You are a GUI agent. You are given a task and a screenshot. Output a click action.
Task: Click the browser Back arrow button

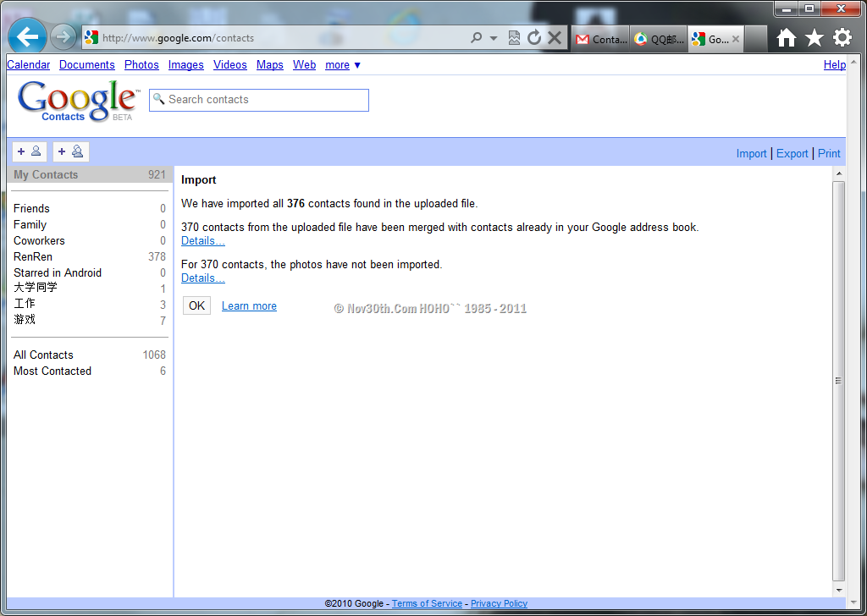click(x=27, y=37)
